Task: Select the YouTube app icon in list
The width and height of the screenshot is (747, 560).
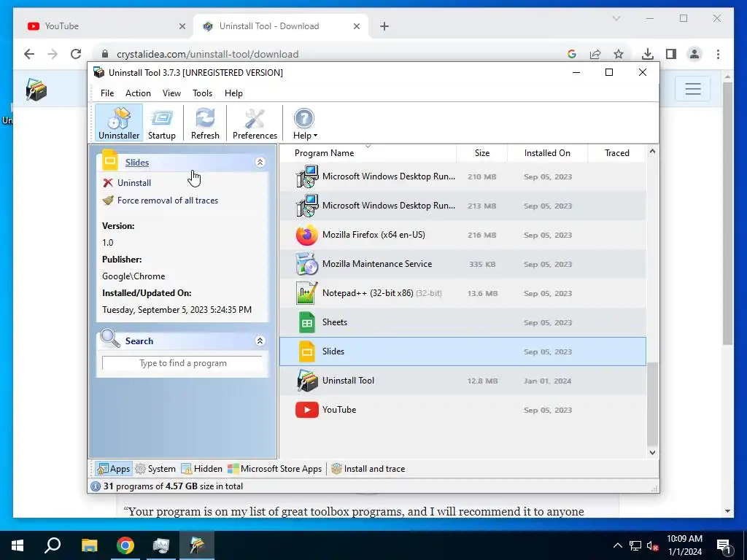Action: 307,410
